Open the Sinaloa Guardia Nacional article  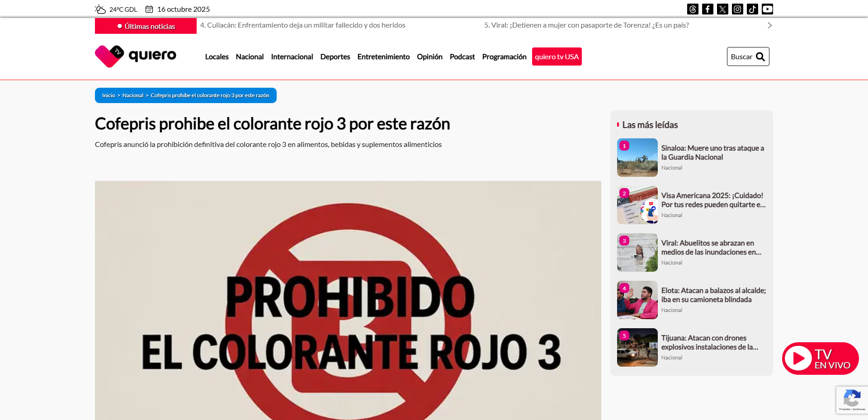tap(712, 152)
